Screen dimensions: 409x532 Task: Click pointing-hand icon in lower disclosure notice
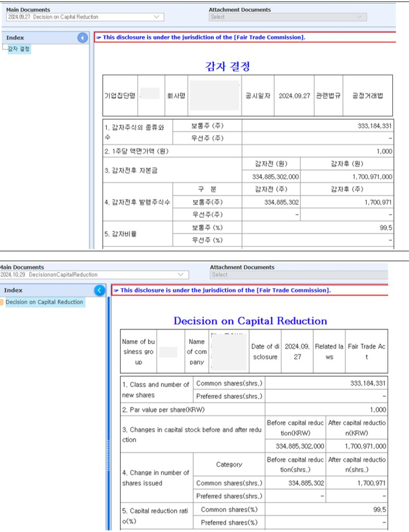click(x=116, y=290)
